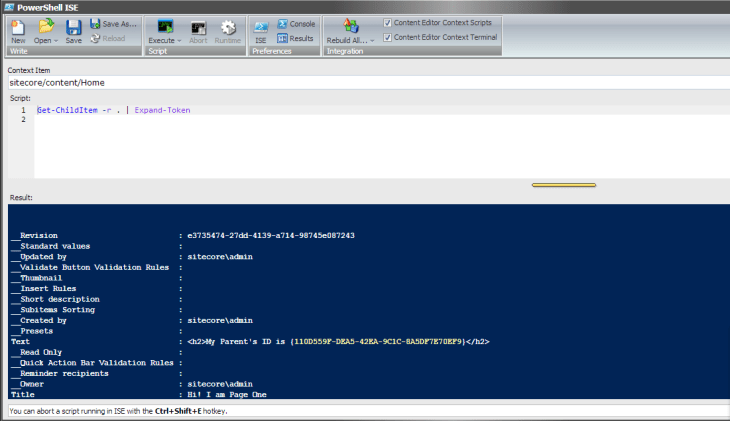The image size is (730, 421).
Task: Click inside the script editor on line 2
Action: click(200, 120)
